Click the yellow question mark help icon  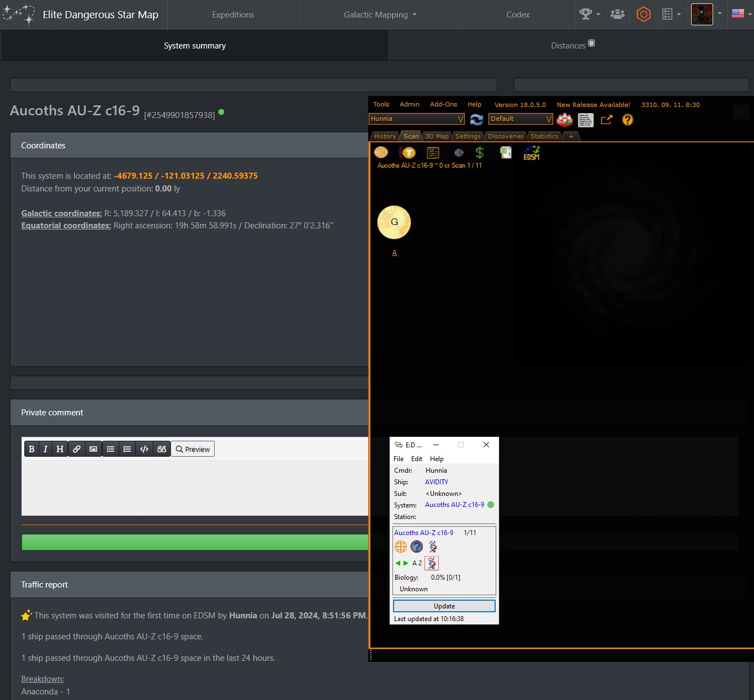click(628, 120)
